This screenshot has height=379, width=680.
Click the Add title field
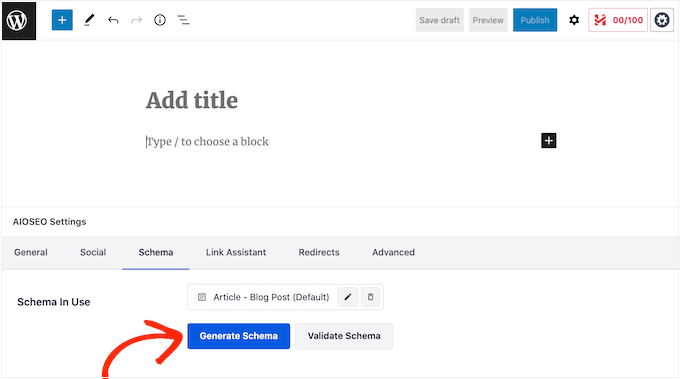click(192, 100)
